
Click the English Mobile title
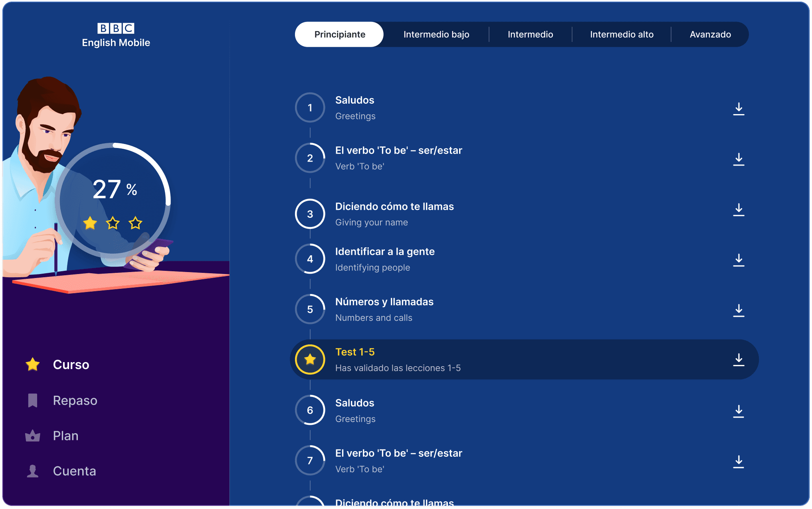(x=116, y=43)
